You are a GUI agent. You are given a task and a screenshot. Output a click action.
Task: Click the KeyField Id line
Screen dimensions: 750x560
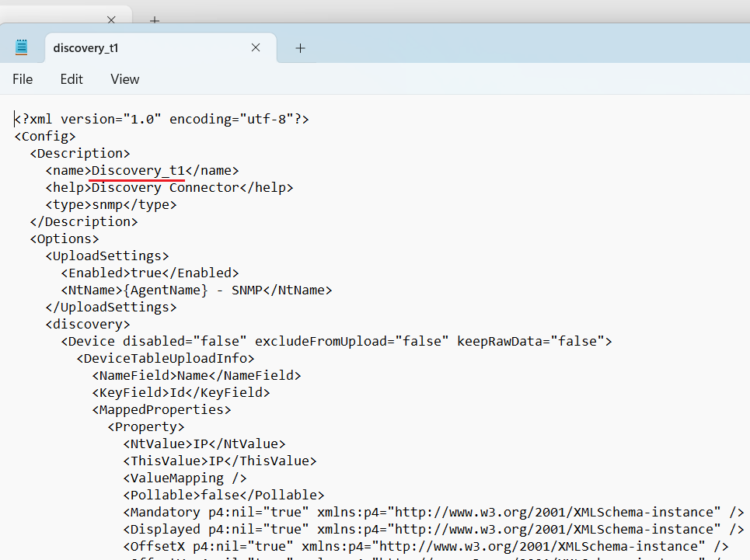[x=180, y=393]
